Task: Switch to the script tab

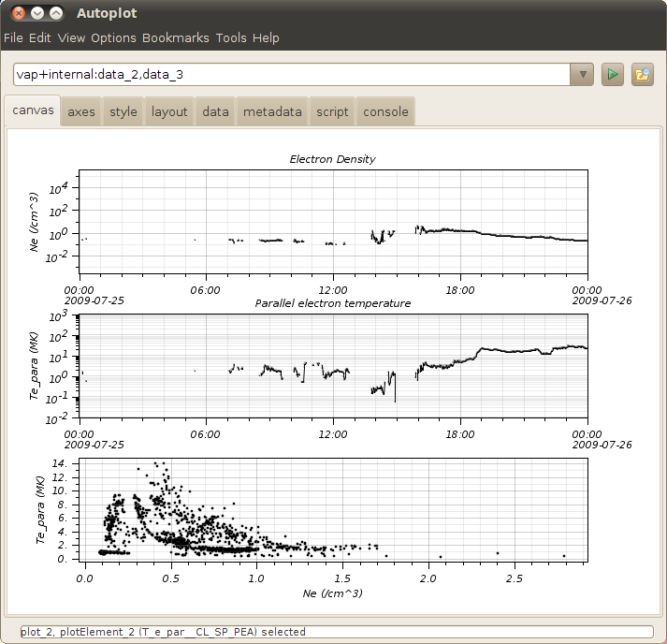Action: point(332,112)
